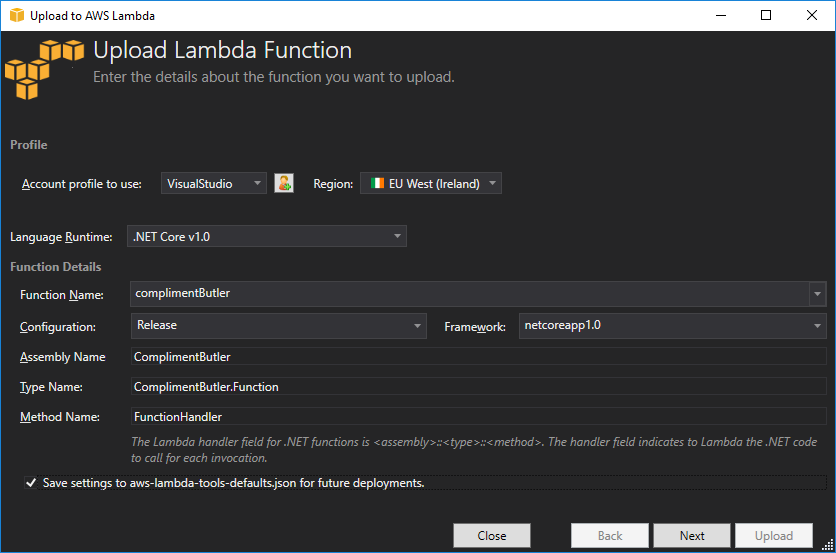Maximize the Upload to AWS Lambda window
This screenshot has height=553, width=836.
click(766, 16)
